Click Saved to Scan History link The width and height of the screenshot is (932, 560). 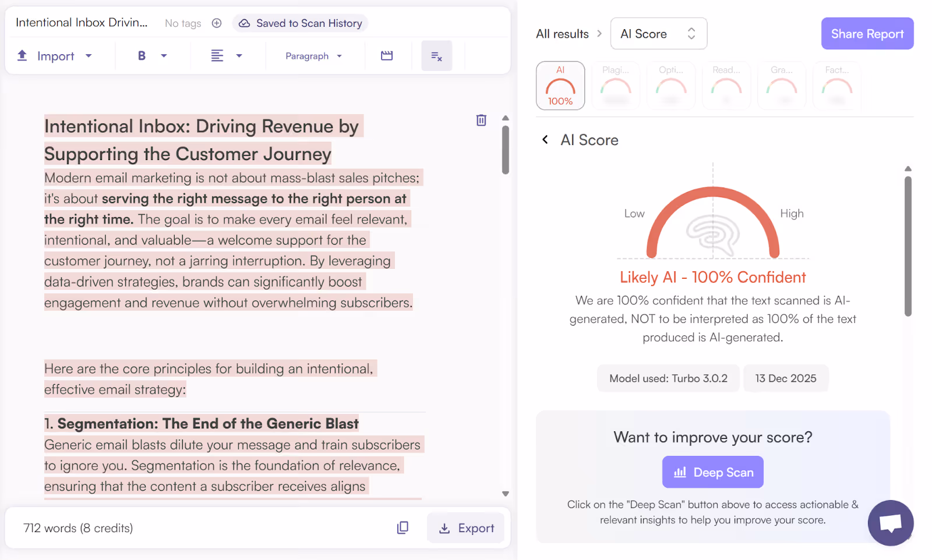pos(301,23)
